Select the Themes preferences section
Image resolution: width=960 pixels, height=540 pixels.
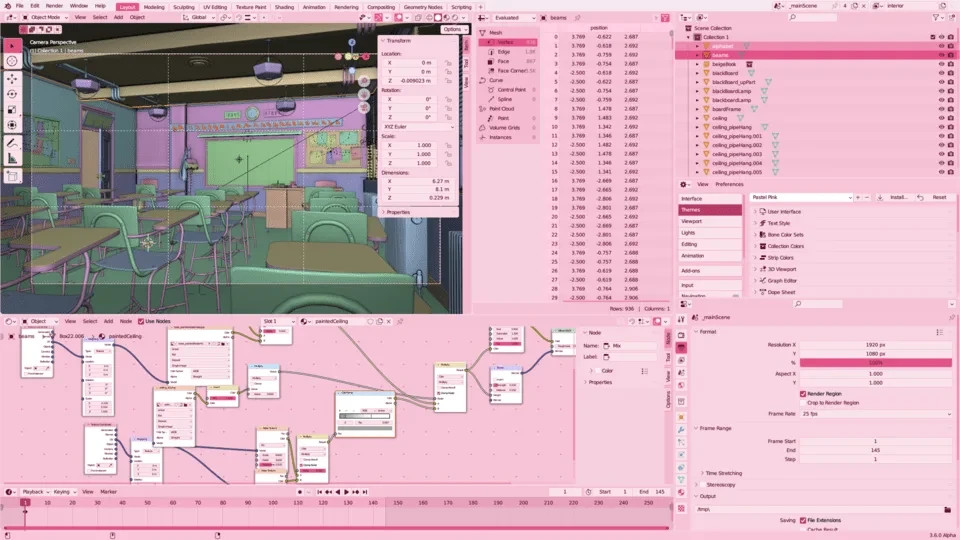click(x=710, y=210)
